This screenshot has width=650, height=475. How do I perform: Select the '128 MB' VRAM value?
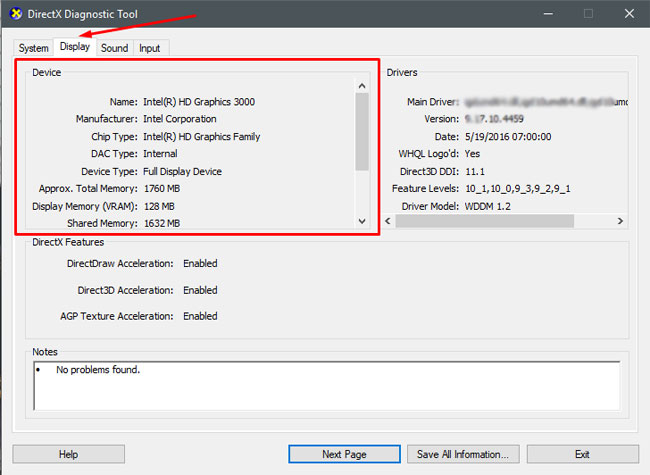point(159,206)
